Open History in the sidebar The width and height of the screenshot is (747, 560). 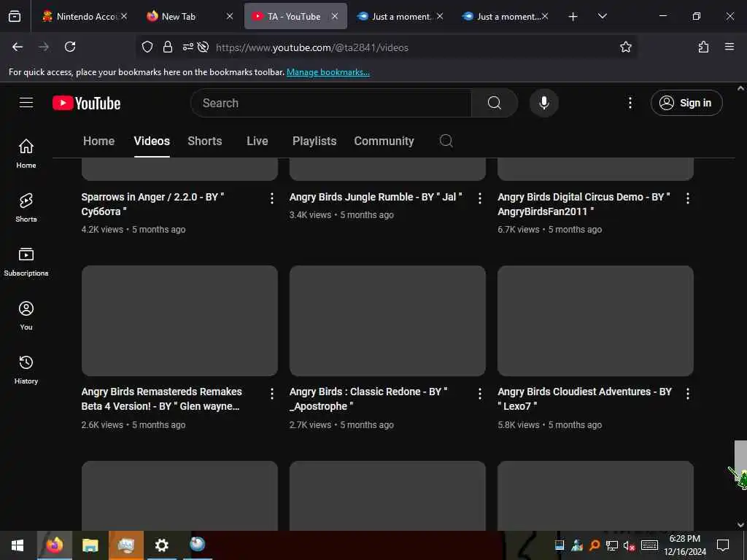point(26,370)
